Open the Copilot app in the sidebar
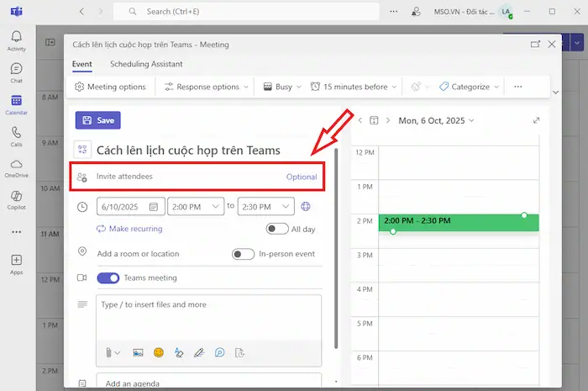This screenshot has height=391, width=588. coord(16,199)
